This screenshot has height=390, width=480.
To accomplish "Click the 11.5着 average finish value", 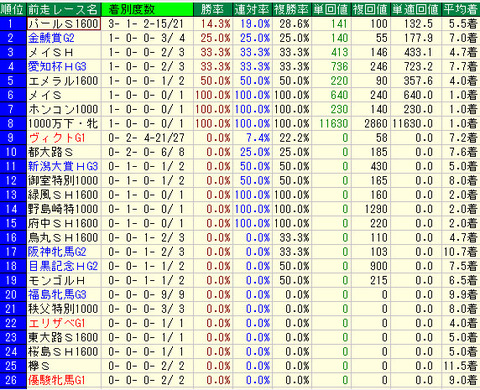I will click(460, 366).
